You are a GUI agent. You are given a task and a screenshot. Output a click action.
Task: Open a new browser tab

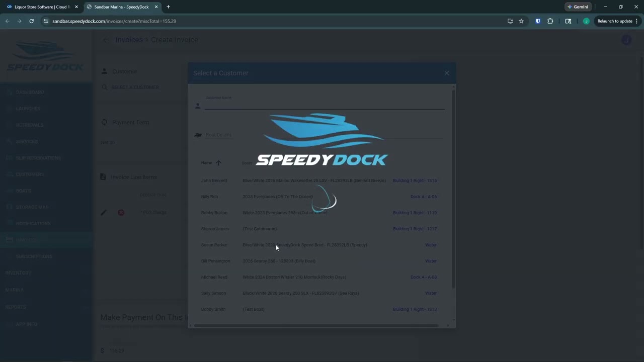(168, 7)
